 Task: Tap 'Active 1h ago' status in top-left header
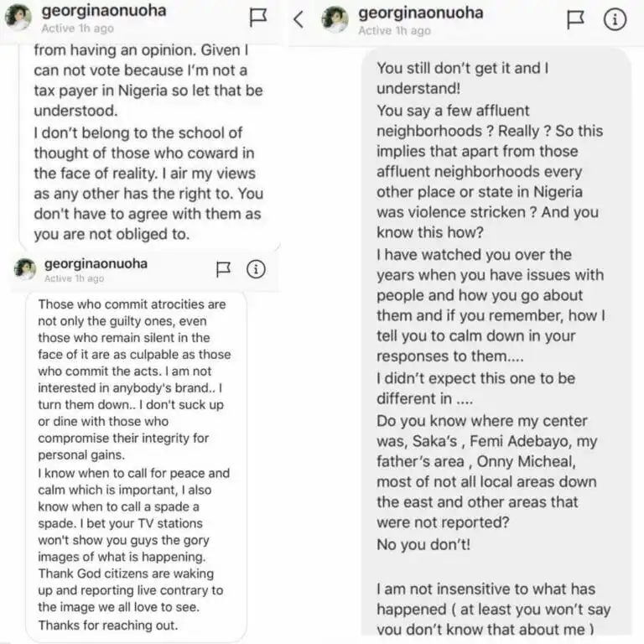(78, 29)
